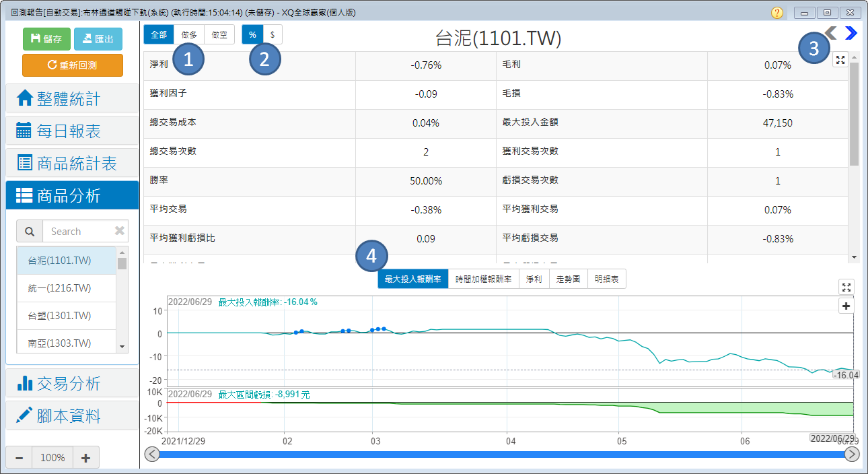Click the 重新回測 button
Screen dimensions: 868x474
[x=73, y=65]
